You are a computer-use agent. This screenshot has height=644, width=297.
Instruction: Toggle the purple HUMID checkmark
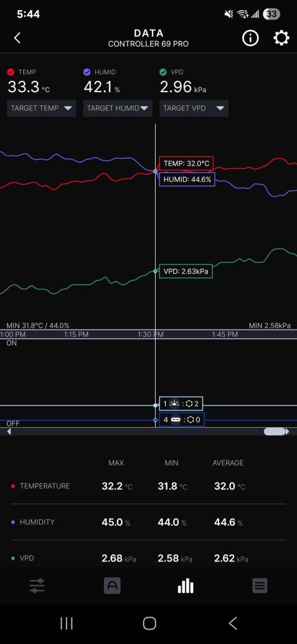(x=87, y=72)
